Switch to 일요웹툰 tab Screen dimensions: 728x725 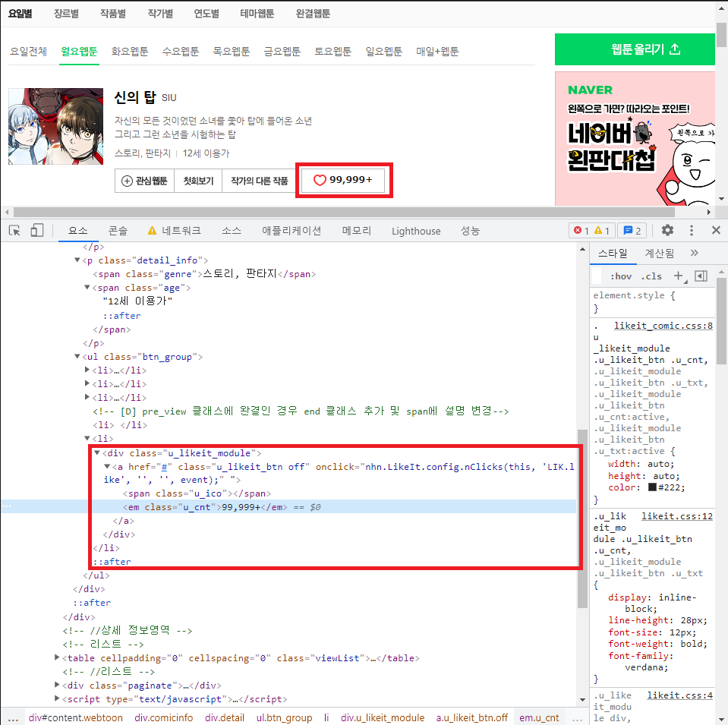[384, 51]
